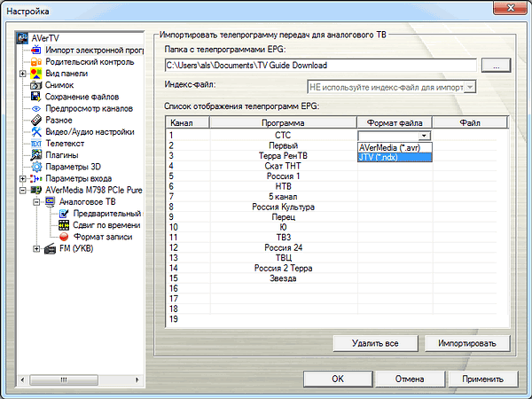Click the FM radio icon
Screen dimensions: 532x399
pyautogui.click(x=50, y=248)
